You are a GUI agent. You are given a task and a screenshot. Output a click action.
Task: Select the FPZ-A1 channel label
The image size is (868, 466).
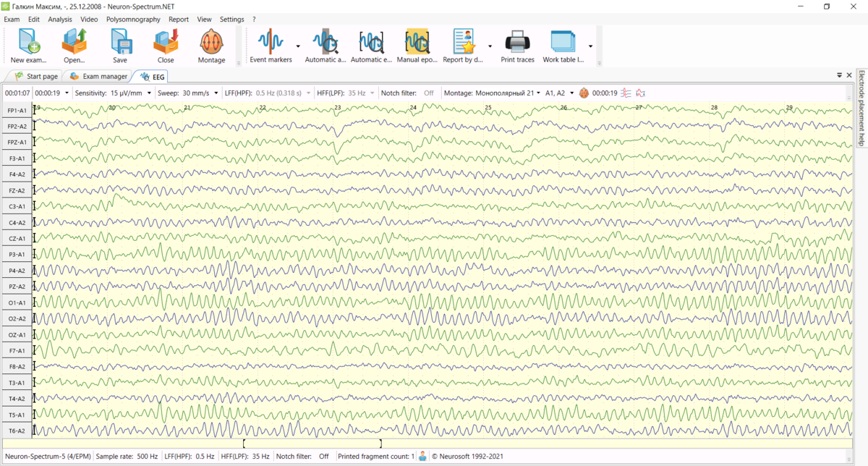[17, 143]
